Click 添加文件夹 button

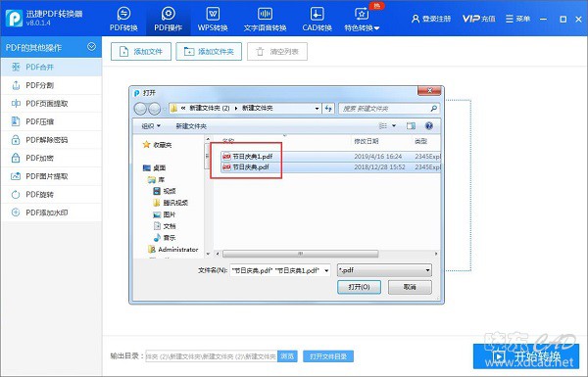209,51
